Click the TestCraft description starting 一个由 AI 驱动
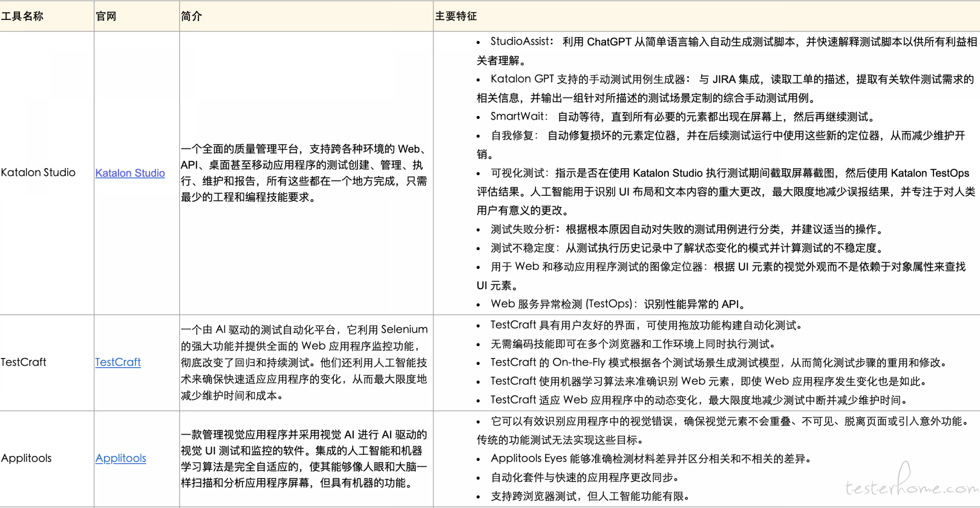The width and height of the screenshot is (980, 508). [x=304, y=363]
